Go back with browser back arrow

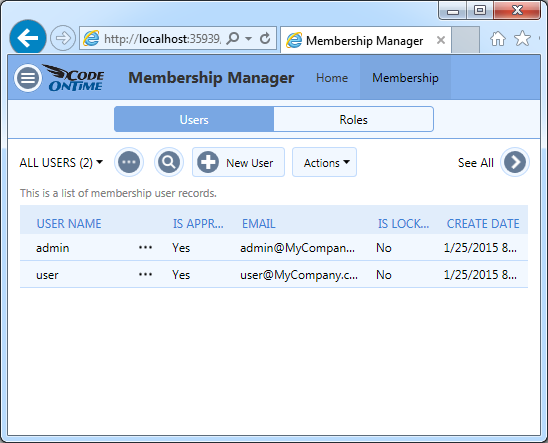pyautogui.click(x=28, y=38)
